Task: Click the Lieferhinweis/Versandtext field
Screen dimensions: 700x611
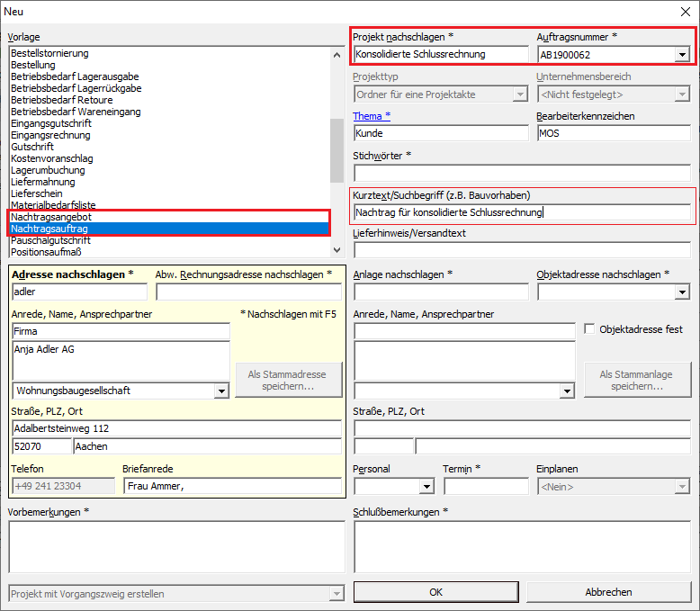Action: point(522,251)
